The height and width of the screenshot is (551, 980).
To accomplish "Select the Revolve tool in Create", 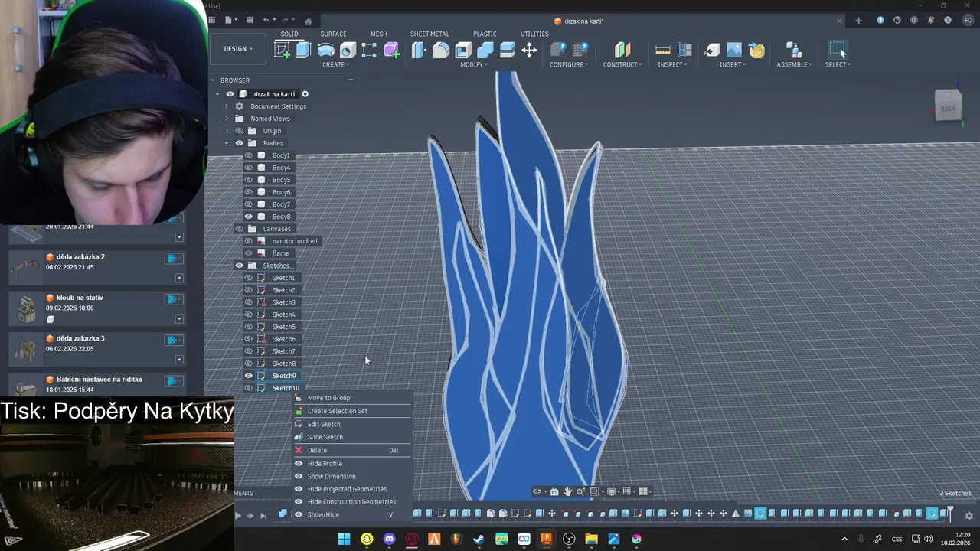I will point(325,51).
